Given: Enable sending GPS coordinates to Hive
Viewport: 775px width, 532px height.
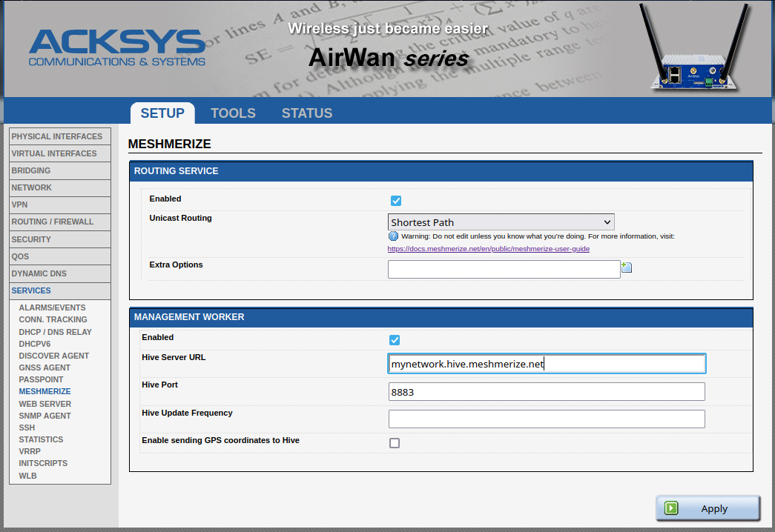Looking at the screenshot, I should click(x=395, y=443).
